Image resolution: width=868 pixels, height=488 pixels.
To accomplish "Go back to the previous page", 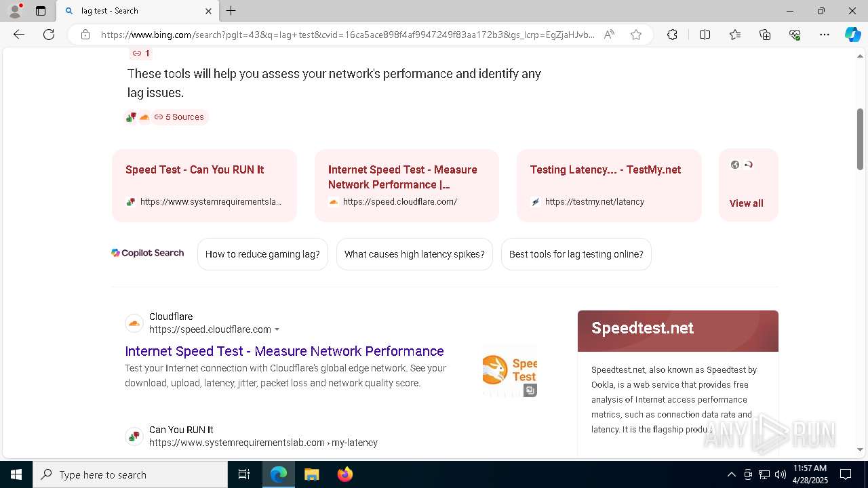I will (x=19, y=35).
